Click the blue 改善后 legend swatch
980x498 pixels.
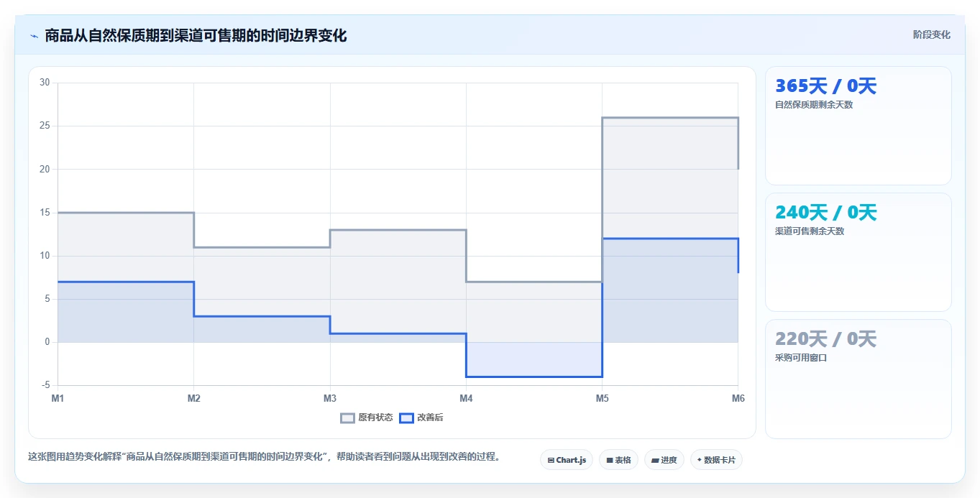406,418
